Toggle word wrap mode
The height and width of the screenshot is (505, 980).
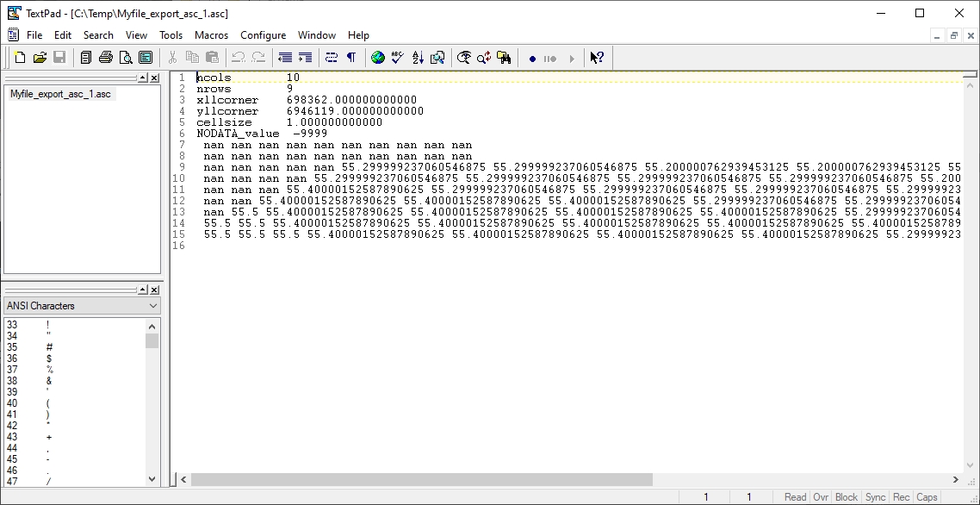[330, 57]
